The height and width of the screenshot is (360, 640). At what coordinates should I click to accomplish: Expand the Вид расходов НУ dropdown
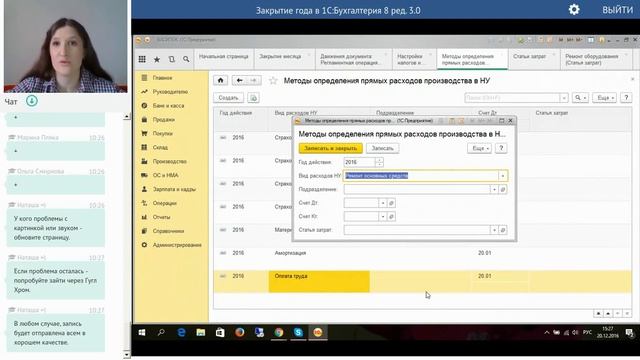(x=502, y=176)
